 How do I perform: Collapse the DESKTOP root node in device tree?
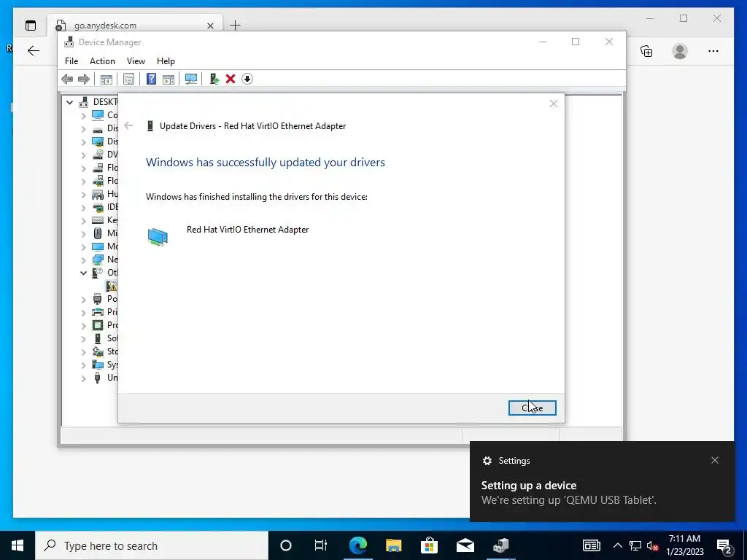click(69, 102)
